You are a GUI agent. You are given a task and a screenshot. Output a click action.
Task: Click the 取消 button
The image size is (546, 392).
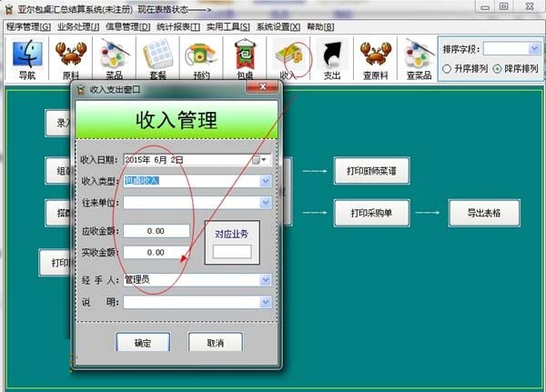click(x=215, y=342)
